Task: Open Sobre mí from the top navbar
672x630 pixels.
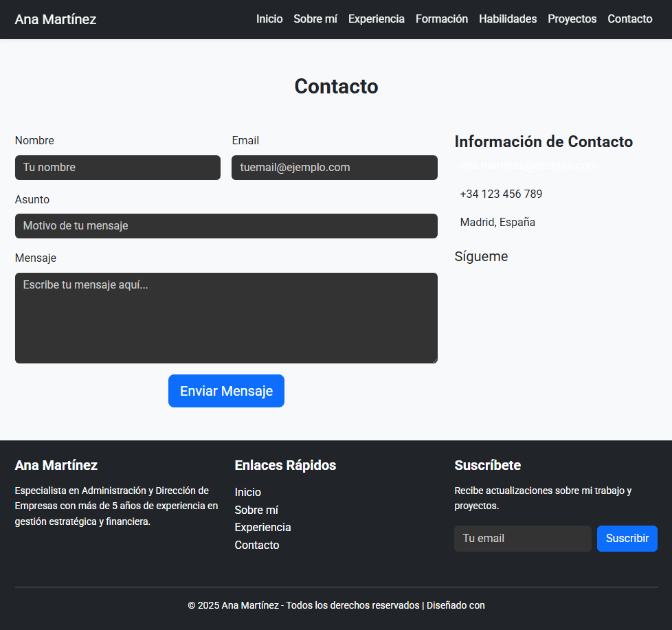Action: [315, 19]
